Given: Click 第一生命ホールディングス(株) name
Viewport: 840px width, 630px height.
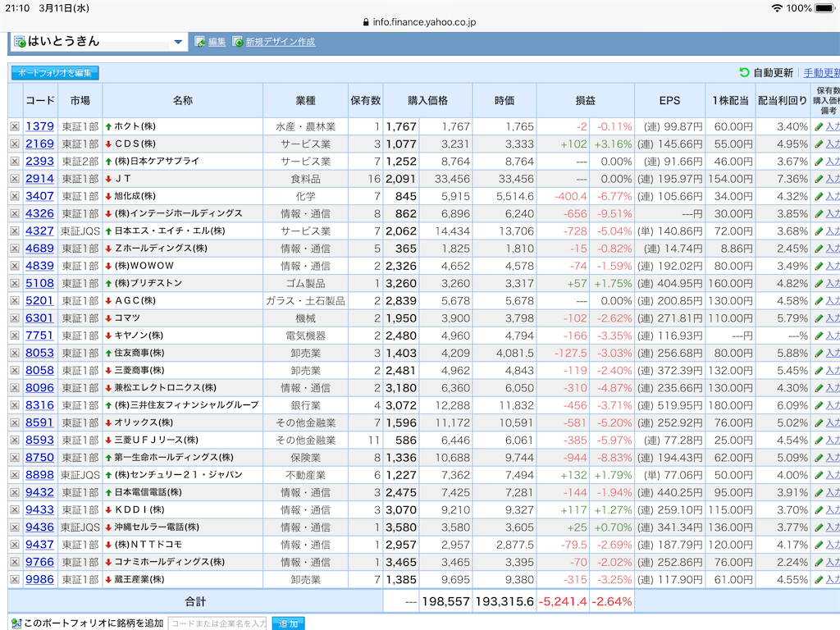Looking at the screenshot, I should tap(174, 458).
